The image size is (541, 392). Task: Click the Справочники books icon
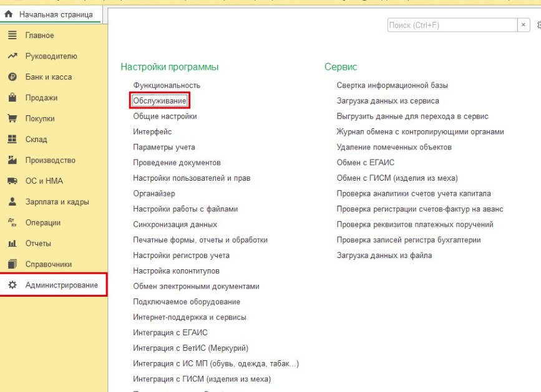(x=12, y=264)
